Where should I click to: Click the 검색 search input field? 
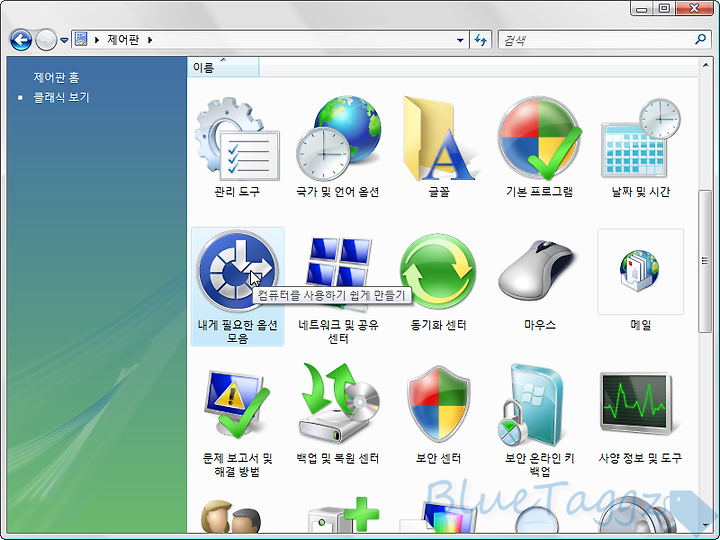(596, 40)
